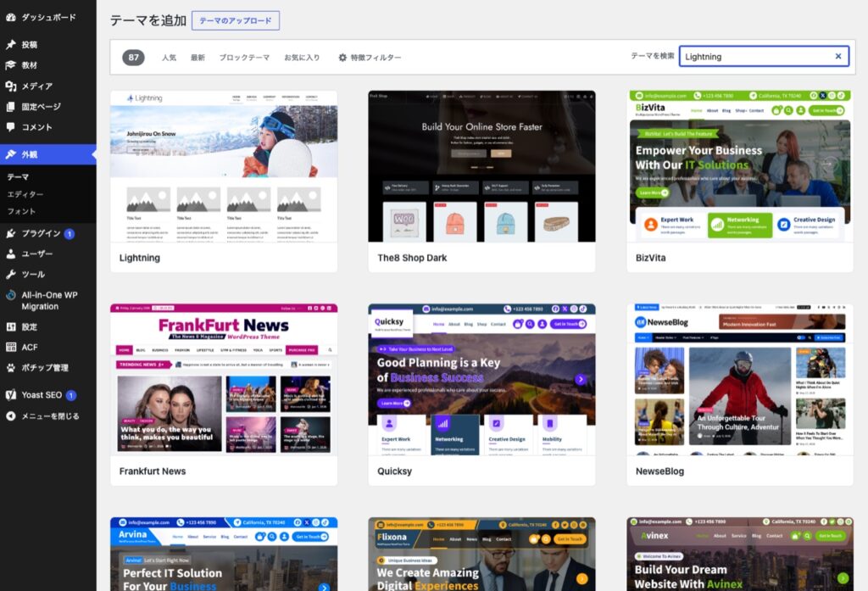Switch to the 最新 filter tab
Screen dimensions: 868x591
pyautogui.click(x=198, y=57)
